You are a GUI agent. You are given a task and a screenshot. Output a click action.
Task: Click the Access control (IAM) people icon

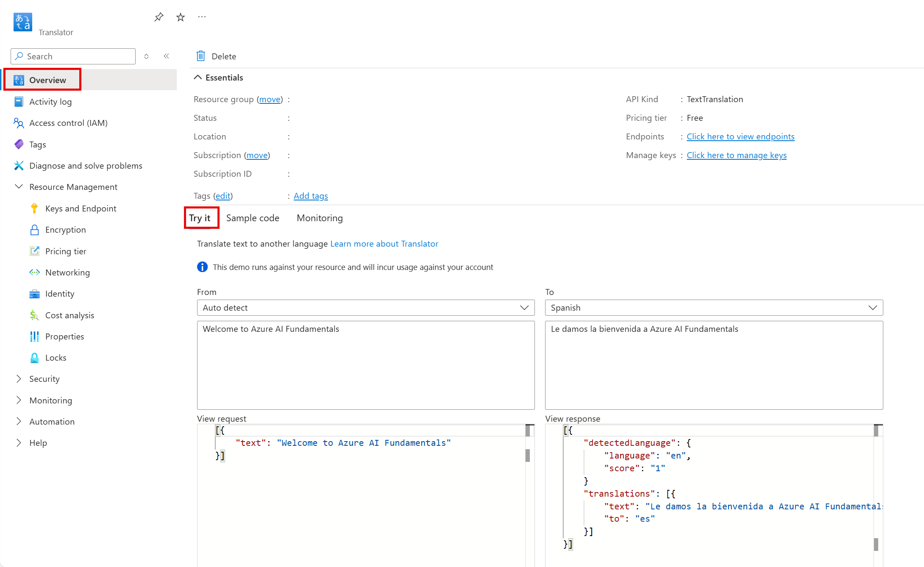click(x=19, y=123)
